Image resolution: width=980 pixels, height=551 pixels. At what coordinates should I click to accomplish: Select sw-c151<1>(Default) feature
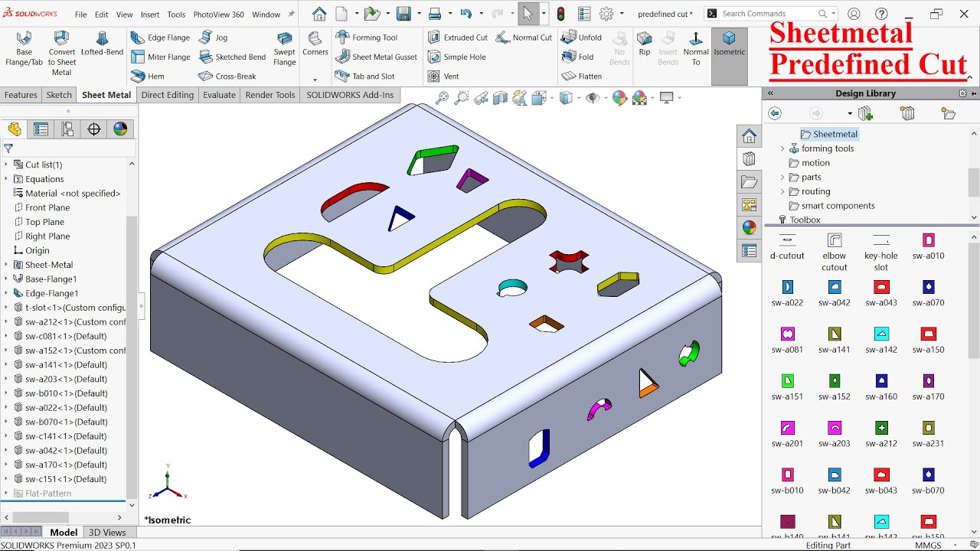coord(66,479)
